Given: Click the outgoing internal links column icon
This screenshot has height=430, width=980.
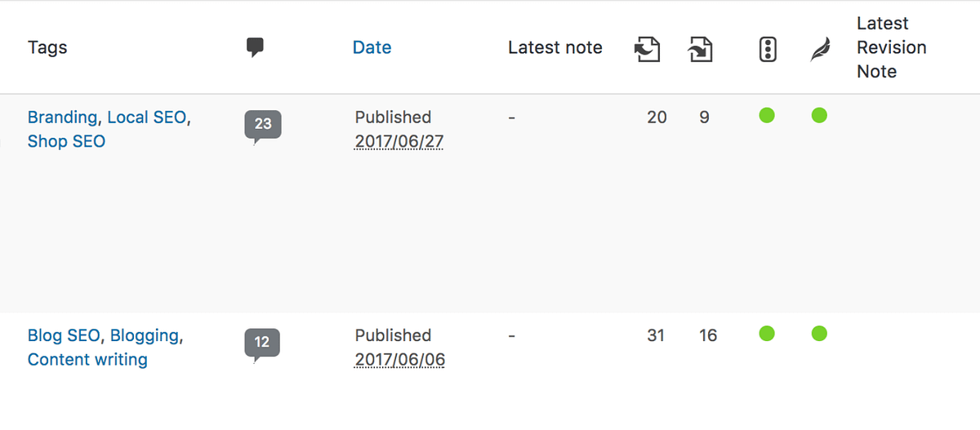Looking at the screenshot, I should (x=647, y=49).
